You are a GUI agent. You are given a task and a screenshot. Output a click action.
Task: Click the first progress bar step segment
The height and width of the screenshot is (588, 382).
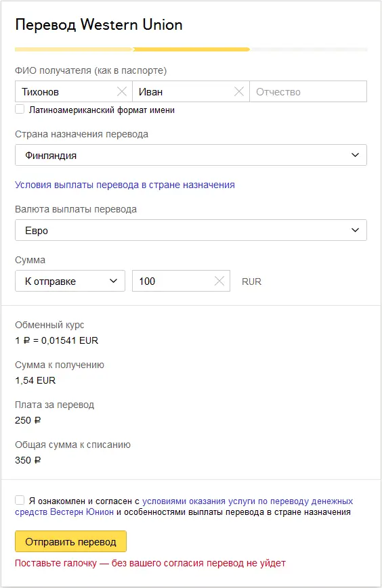pos(74,49)
